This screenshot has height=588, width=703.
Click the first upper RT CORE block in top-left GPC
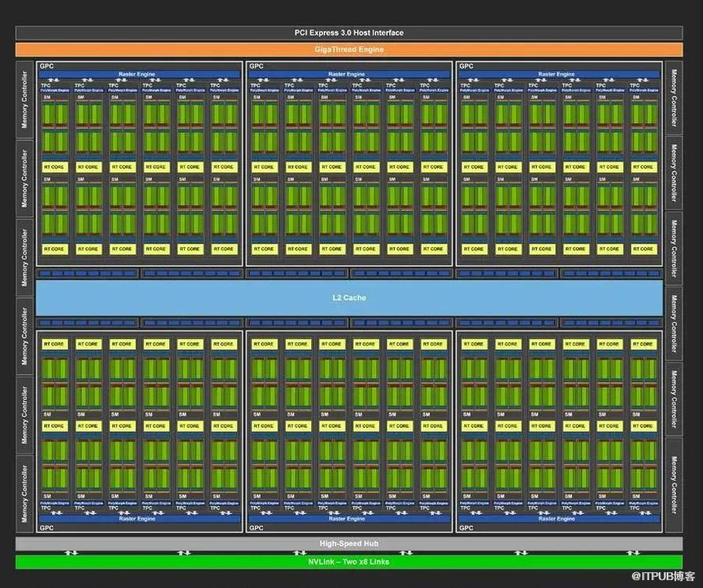(54, 167)
